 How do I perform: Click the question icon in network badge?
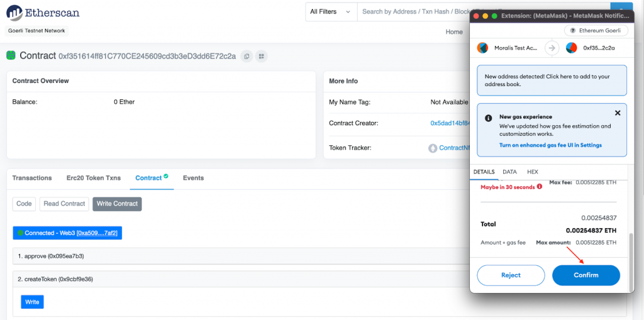click(572, 31)
